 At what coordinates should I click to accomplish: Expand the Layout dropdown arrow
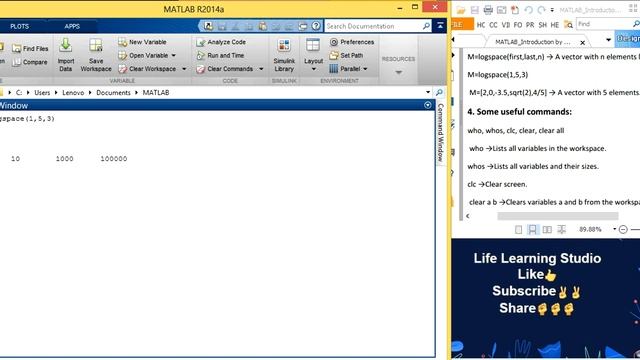click(313, 69)
